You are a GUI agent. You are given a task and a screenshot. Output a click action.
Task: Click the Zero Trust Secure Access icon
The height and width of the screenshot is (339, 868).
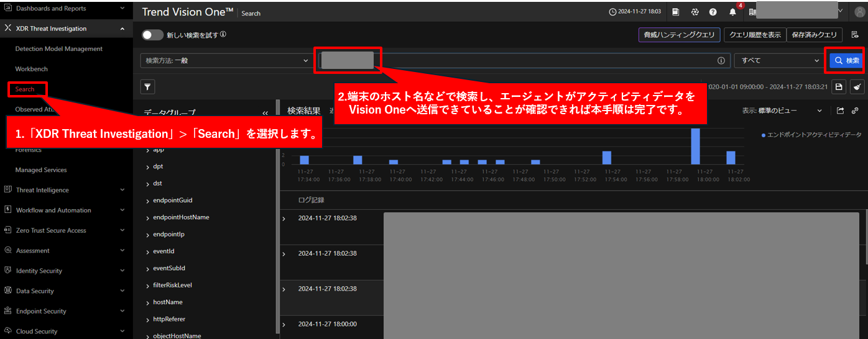[9, 230]
